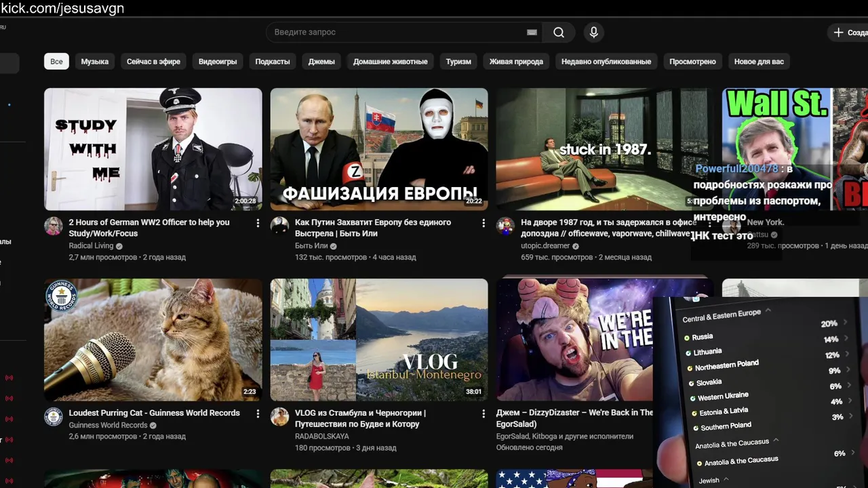Open title Как Путин Захватит Европу
868x488 pixels.
pyautogui.click(x=373, y=228)
